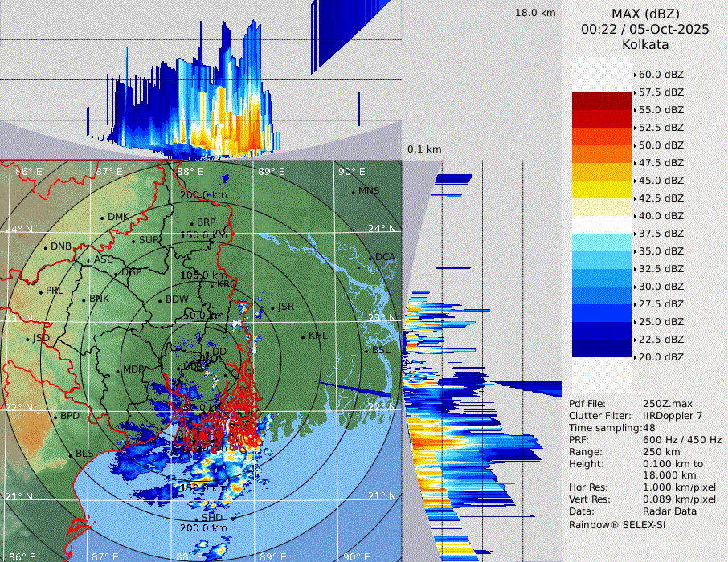Pick the dark red swatch below 57.5 dBZ
The width and height of the screenshot is (728, 562).
602,101
